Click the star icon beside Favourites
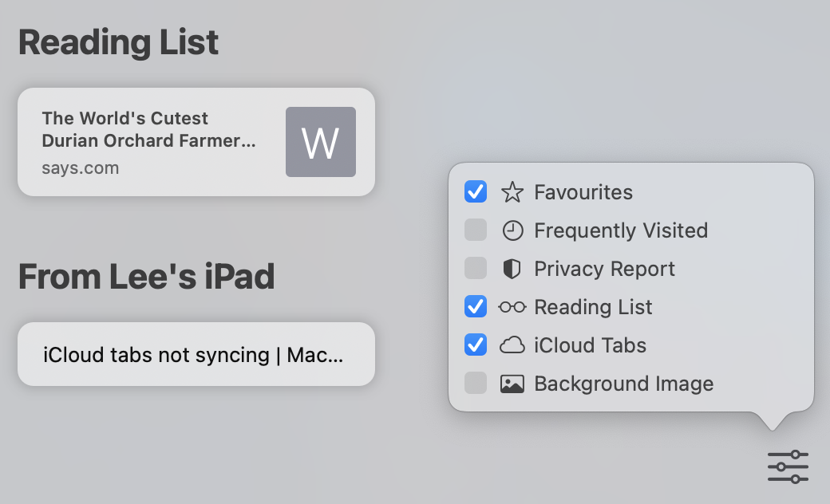 pyautogui.click(x=512, y=192)
